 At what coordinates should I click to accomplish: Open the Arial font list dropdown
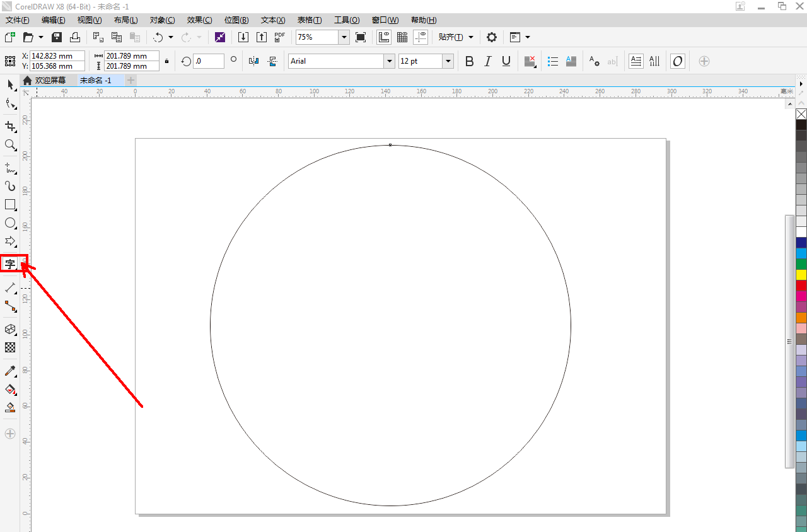click(389, 61)
